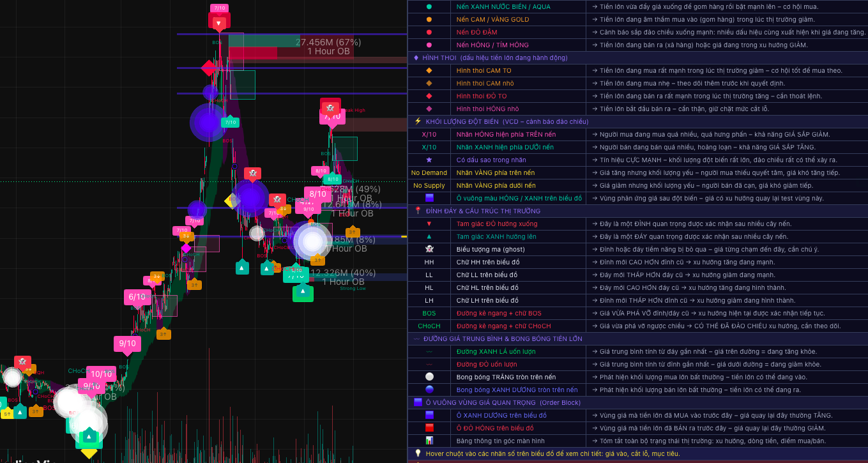This screenshot has height=463, width=868.
Task: Click the 6/10 pink label on the chart
Action: pyautogui.click(x=137, y=297)
